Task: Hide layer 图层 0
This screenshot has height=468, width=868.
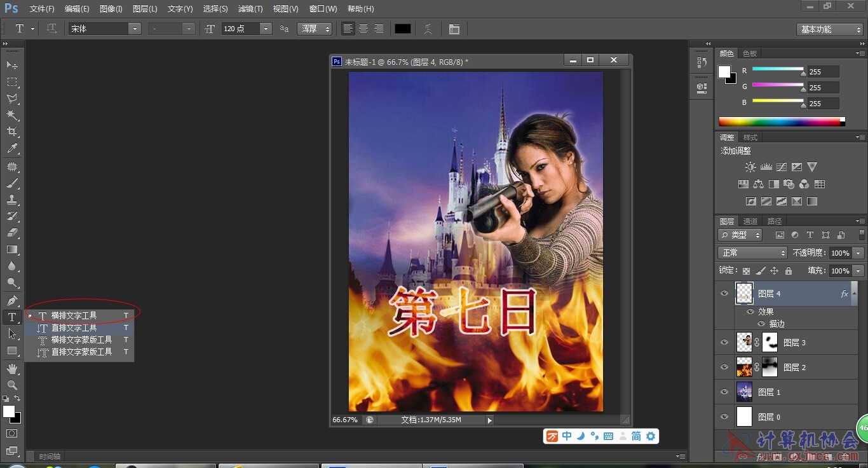Action: (x=724, y=416)
